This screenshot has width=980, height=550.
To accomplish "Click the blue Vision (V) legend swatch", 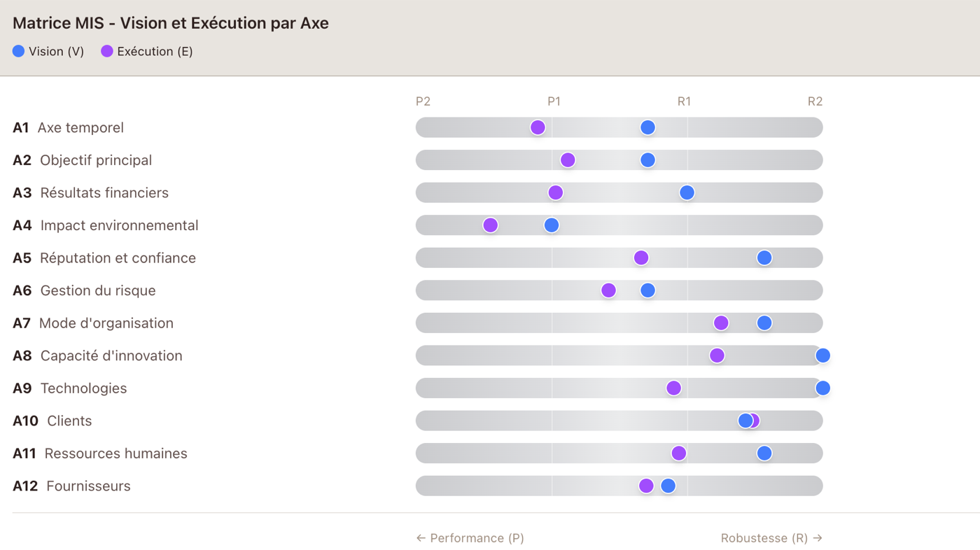I will [19, 51].
